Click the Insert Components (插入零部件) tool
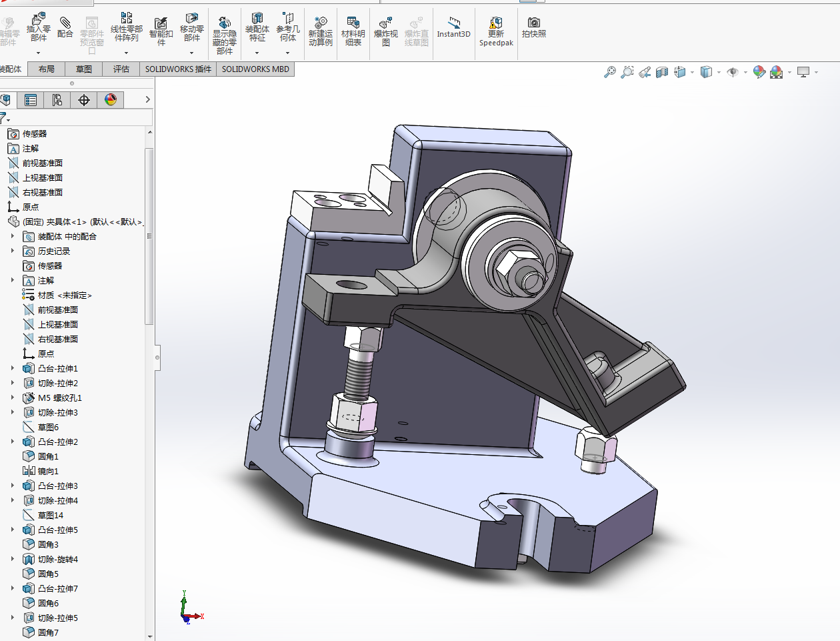 tap(39, 27)
